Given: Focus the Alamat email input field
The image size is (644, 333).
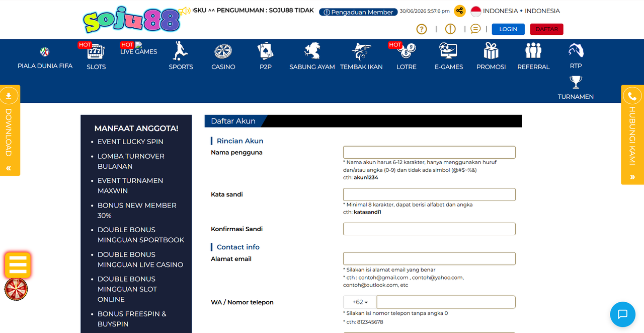Looking at the screenshot, I should [429, 259].
